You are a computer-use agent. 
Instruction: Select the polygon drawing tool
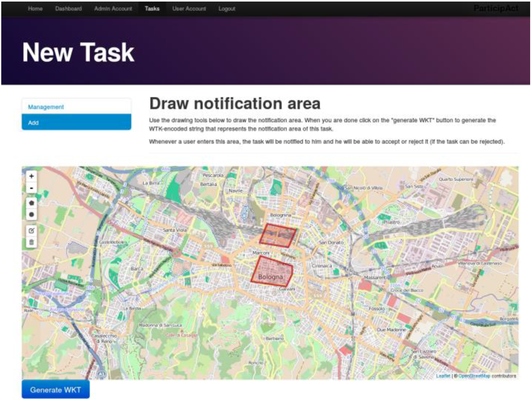[x=31, y=203]
